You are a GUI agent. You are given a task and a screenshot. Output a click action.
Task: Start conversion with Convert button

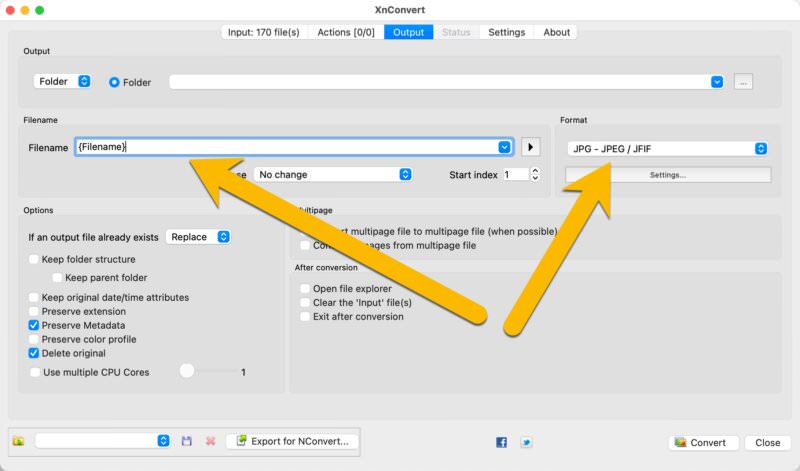tap(704, 442)
